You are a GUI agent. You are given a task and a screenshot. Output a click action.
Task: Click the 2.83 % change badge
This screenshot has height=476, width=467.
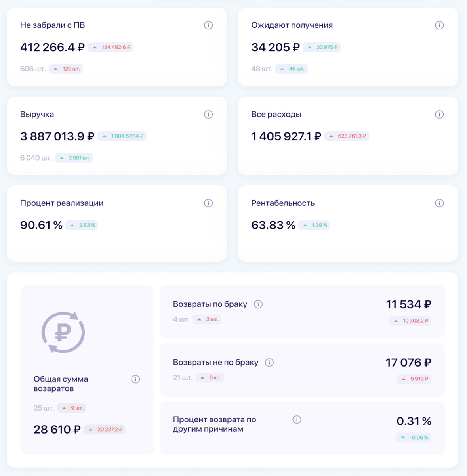(x=82, y=225)
